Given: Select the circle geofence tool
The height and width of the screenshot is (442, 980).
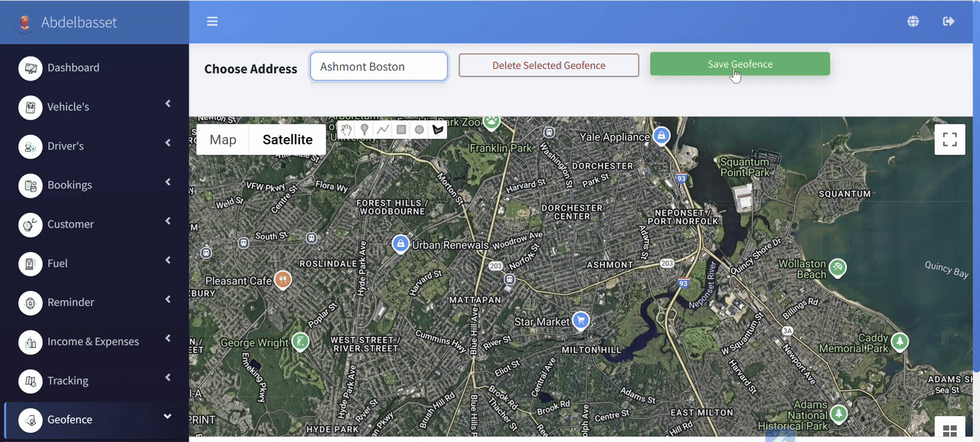Looking at the screenshot, I should (x=420, y=129).
